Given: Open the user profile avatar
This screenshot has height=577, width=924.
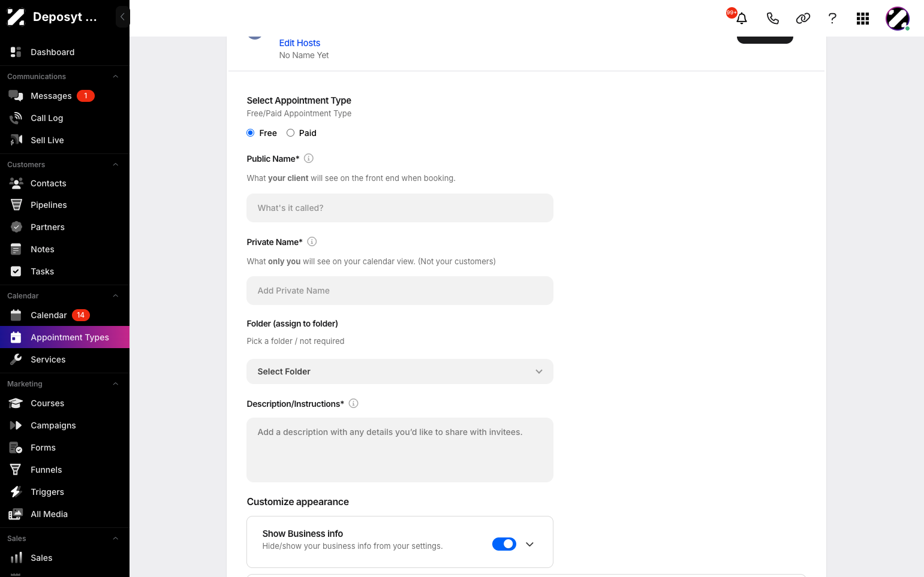Looking at the screenshot, I should click(x=898, y=19).
